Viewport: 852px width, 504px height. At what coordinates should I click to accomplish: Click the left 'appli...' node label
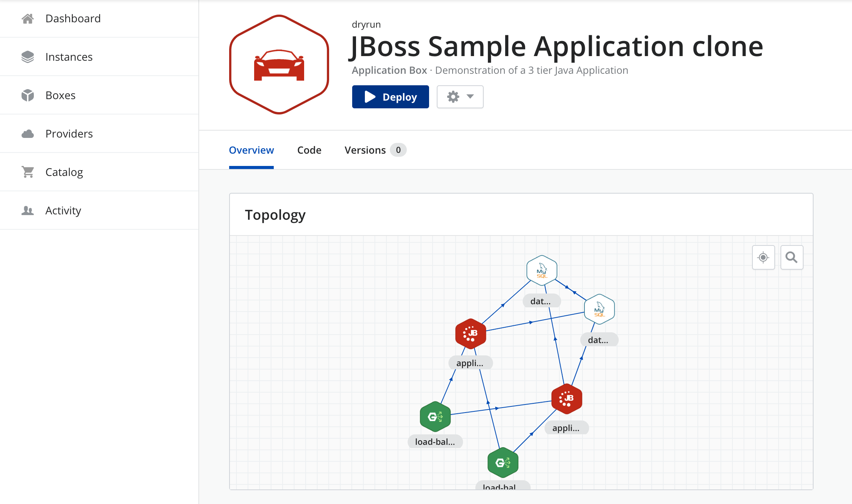[x=471, y=363]
